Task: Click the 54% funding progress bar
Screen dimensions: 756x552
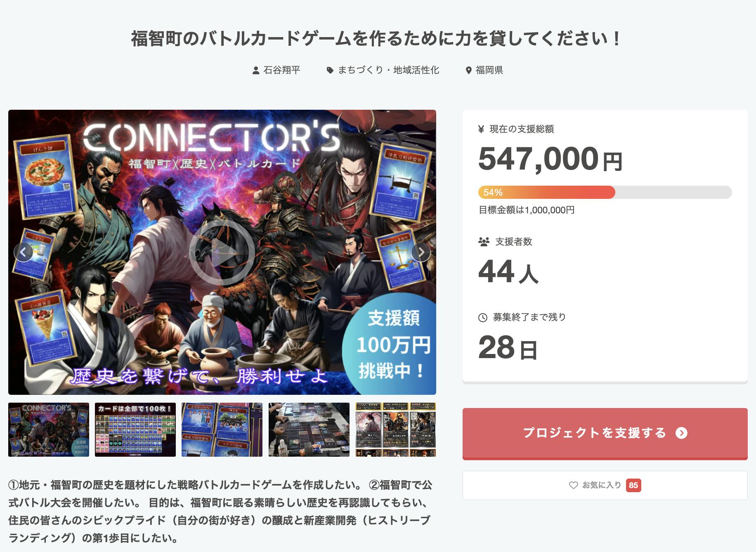Action: click(605, 192)
